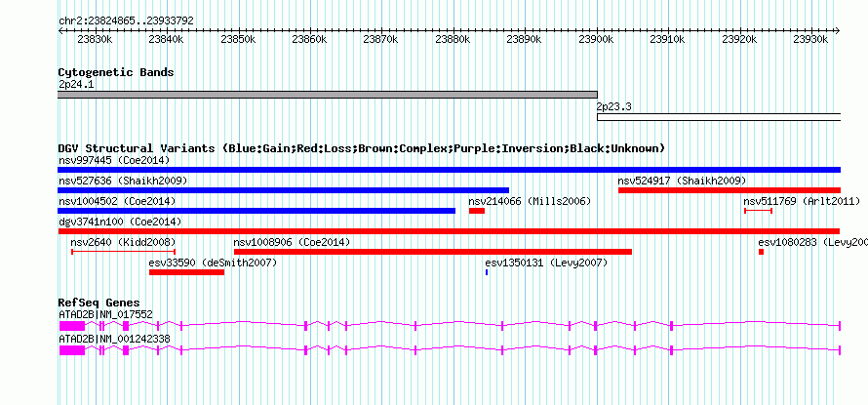The image size is (868, 405).
Task: Open esv1350131 (Levy2007) label
Action: coord(546,263)
